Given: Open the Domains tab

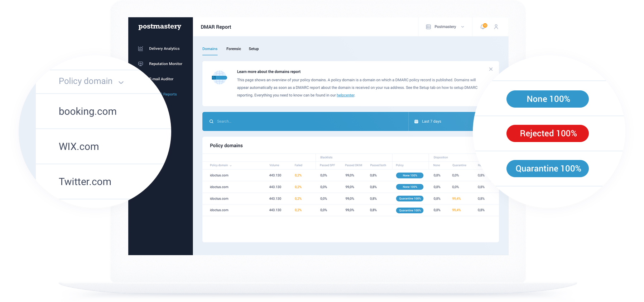Looking at the screenshot, I should 210,49.
